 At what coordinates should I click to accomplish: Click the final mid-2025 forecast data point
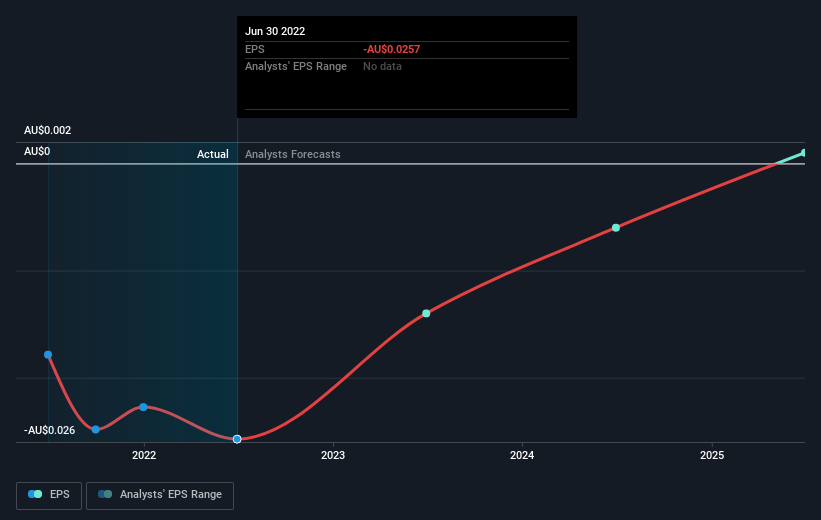click(804, 153)
